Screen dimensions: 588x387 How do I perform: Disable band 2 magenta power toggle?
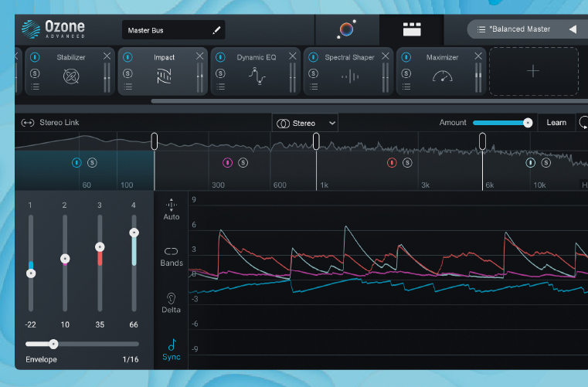[x=228, y=163]
